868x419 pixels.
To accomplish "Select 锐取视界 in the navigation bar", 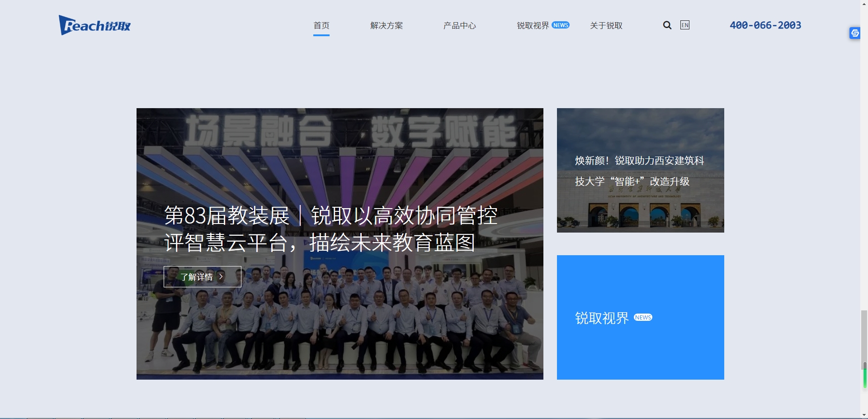I will 533,26.
